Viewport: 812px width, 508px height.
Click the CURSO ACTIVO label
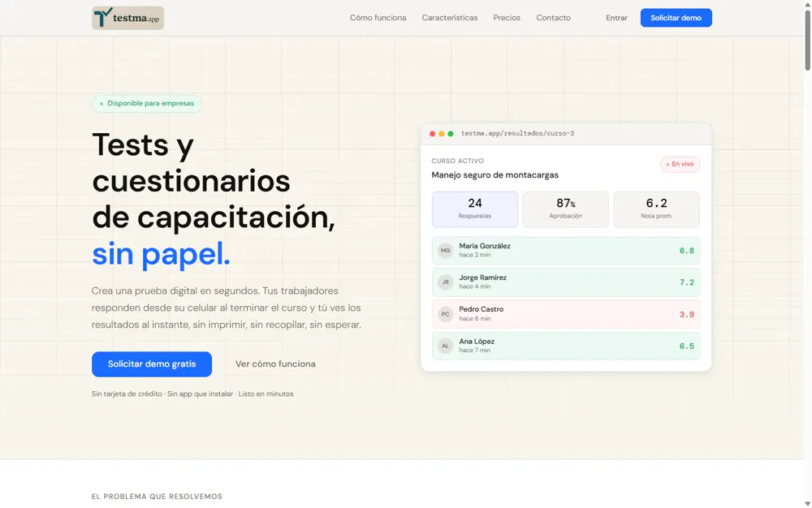(458, 161)
